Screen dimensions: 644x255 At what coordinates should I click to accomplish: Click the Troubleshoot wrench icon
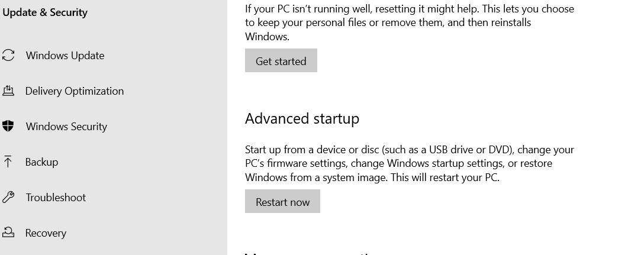tap(8, 198)
